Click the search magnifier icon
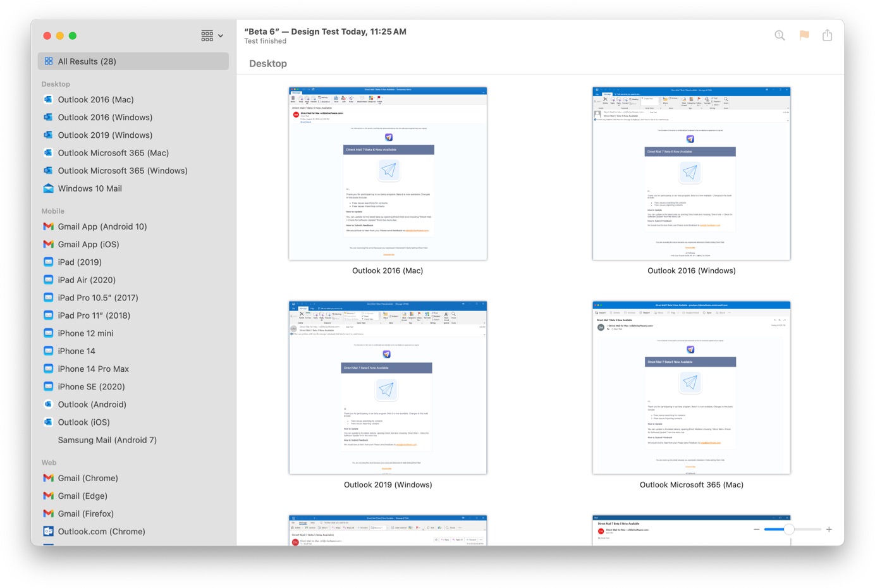875x588 pixels. (x=780, y=35)
